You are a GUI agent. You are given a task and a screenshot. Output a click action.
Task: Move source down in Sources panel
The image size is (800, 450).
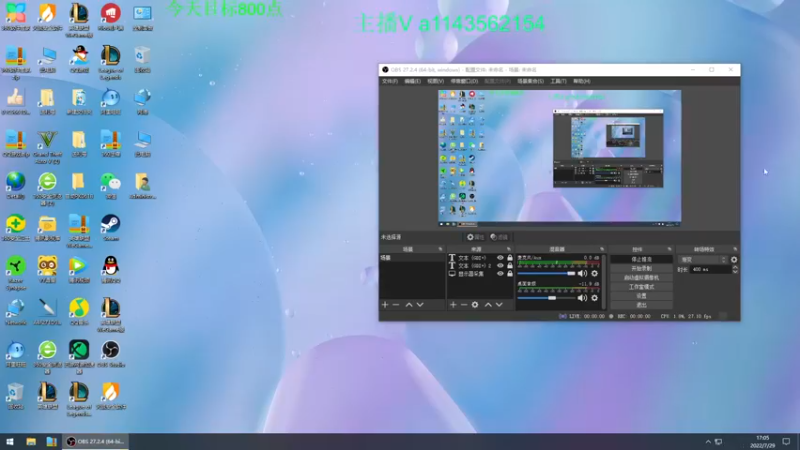[499, 305]
